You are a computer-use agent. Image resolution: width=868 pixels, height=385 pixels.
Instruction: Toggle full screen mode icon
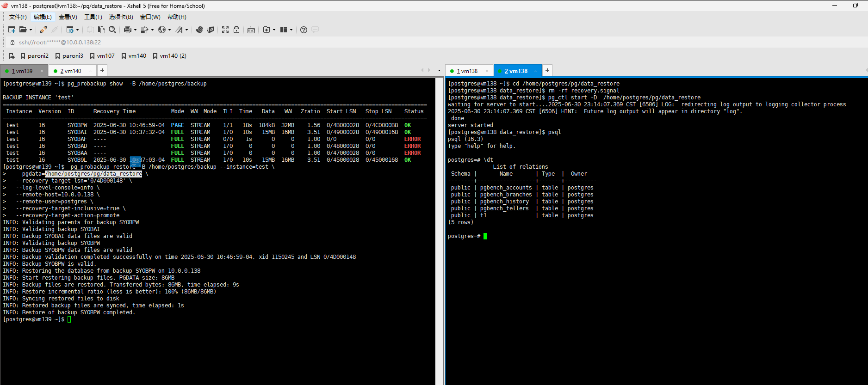click(225, 30)
